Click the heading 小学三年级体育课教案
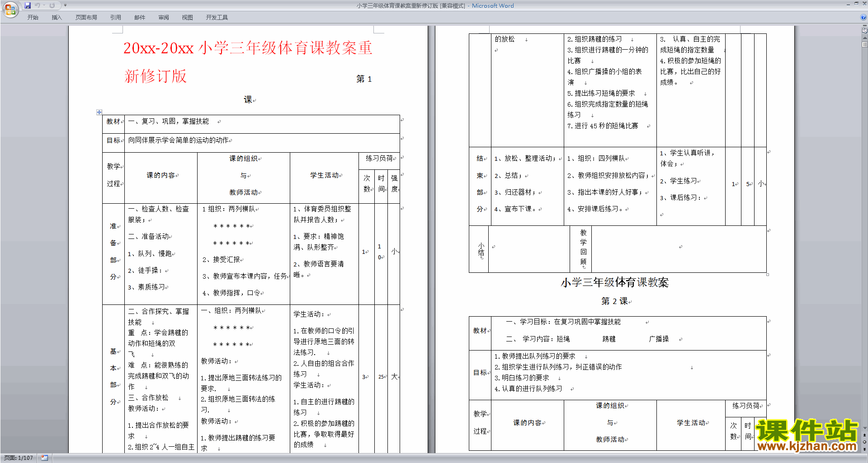868x463 pixels. pos(615,283)
